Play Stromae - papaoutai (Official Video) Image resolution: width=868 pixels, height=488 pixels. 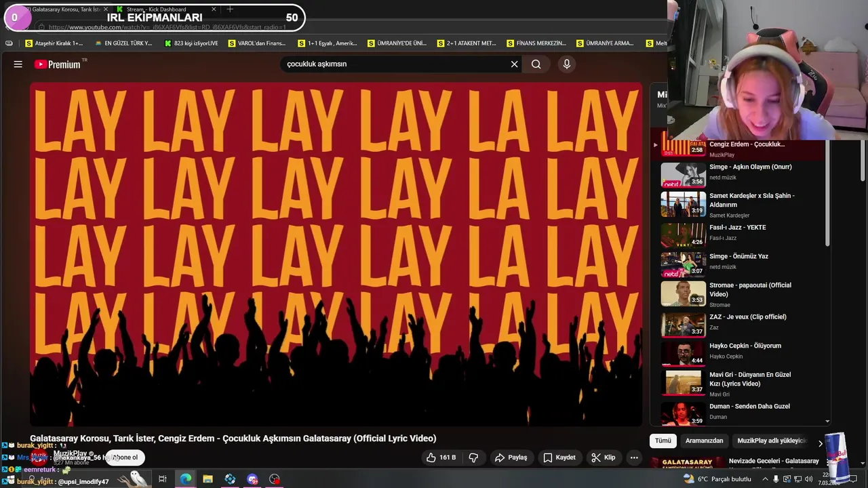(750, 289)
